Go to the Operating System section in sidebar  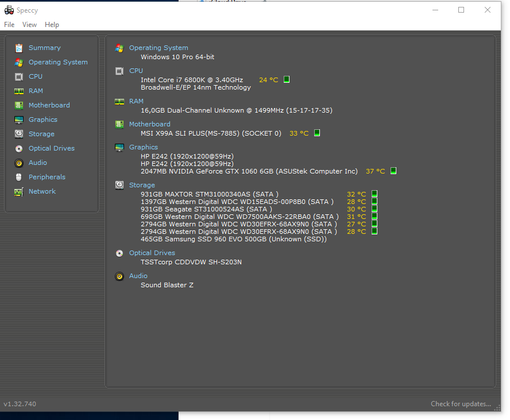click(58, 62)
